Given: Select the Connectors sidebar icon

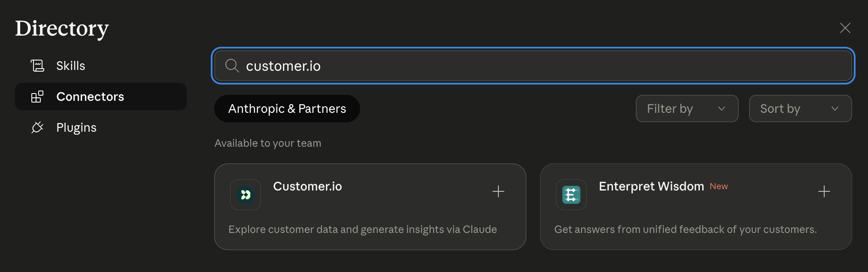Looking at the screenshot, I should (38, 97).
